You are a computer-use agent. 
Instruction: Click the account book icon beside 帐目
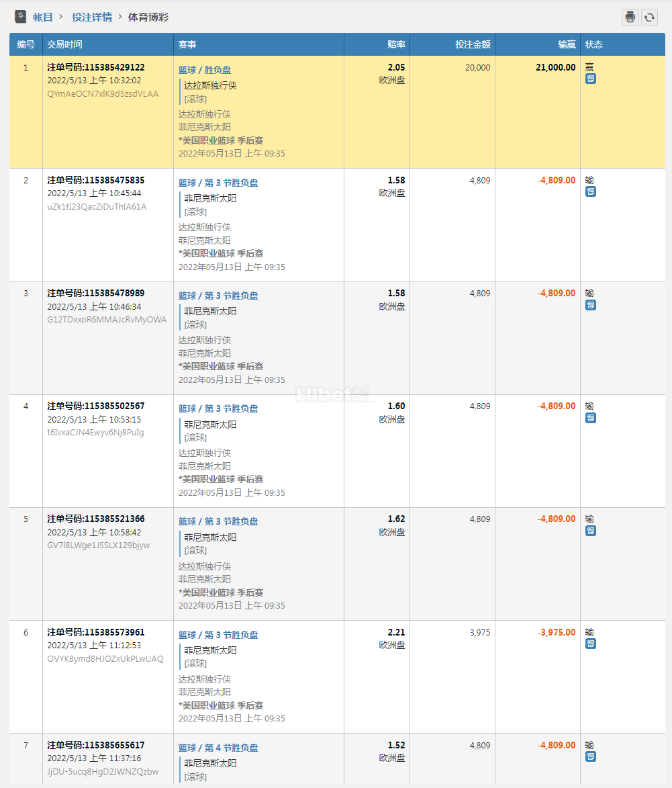point(20,17)
